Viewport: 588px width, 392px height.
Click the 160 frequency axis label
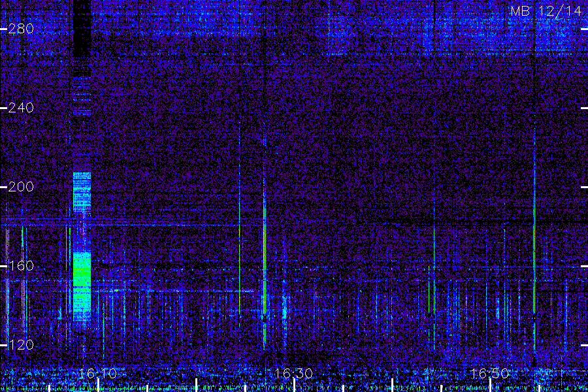coord(21,266)
